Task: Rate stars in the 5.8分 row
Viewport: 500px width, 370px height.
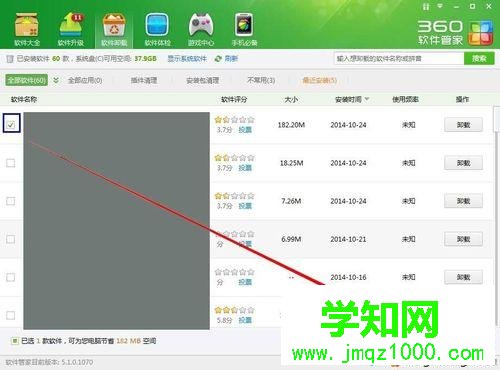Action: 235,310
